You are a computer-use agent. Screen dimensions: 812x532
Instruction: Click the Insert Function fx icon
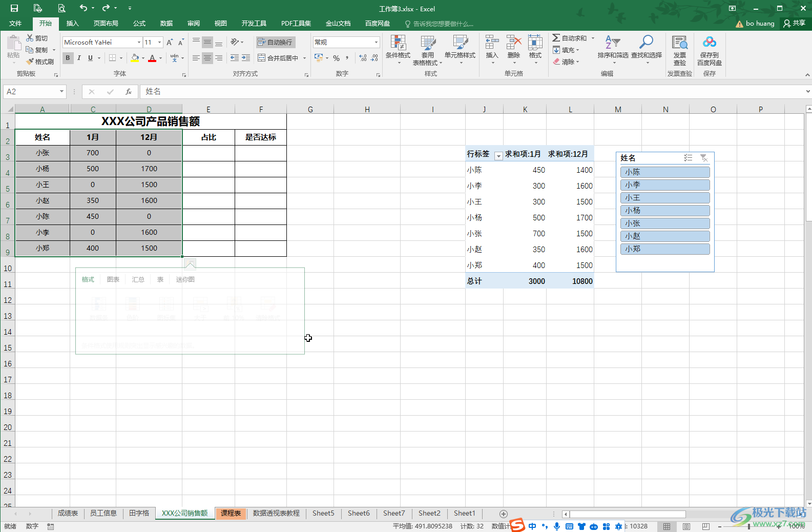point(129,92)
